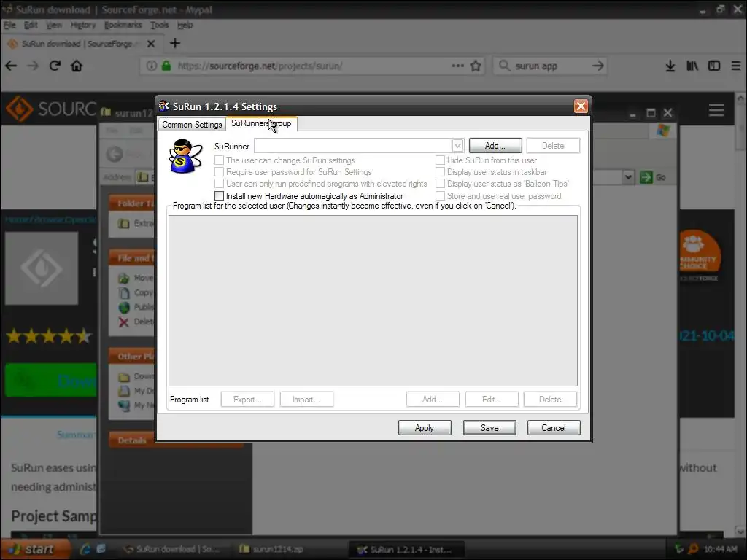The height and width of the screenshot is (560, 747).
Task: Click the empty program list area
Action: 373,300
